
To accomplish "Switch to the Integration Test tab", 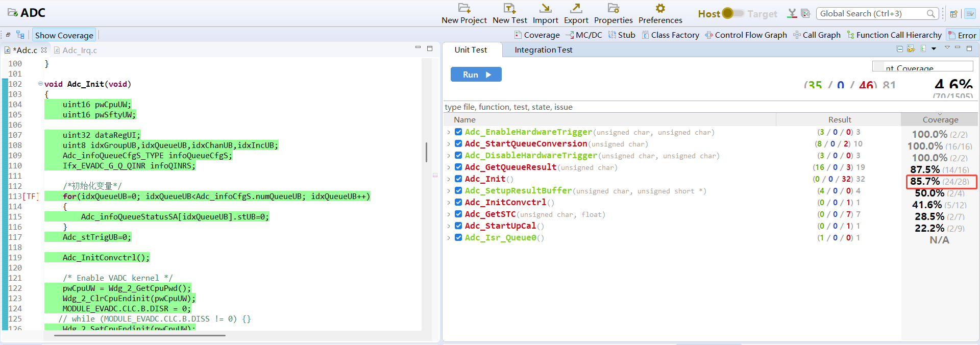I will click(543, 50).
